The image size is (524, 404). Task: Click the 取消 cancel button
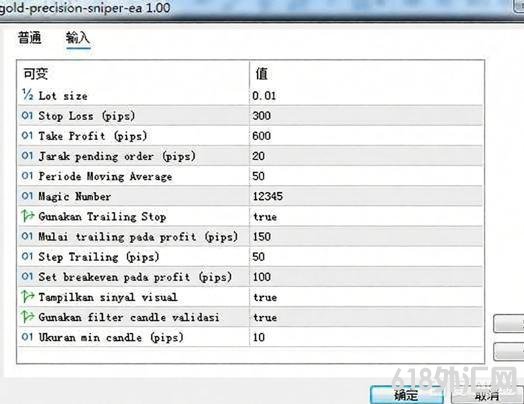tap(487, 396)
